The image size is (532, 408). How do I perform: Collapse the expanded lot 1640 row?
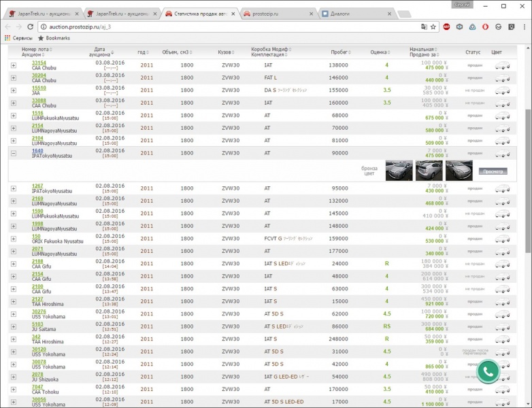pos(14,153)
